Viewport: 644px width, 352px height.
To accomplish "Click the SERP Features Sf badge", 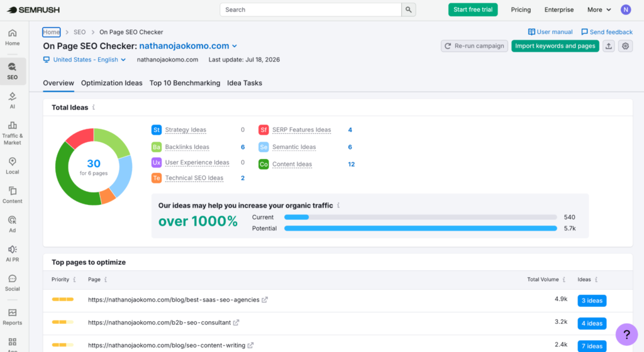I will coord(264,130).
